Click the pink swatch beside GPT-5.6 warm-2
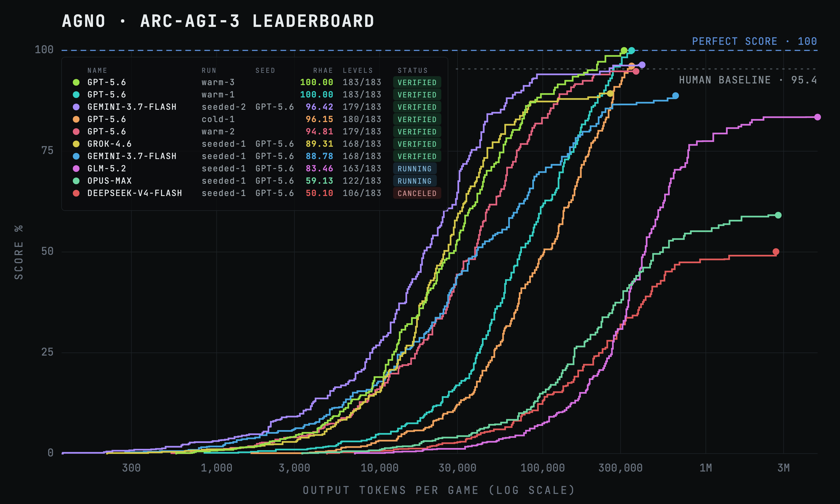The image size is (840, 504). [x=76, y=131]
